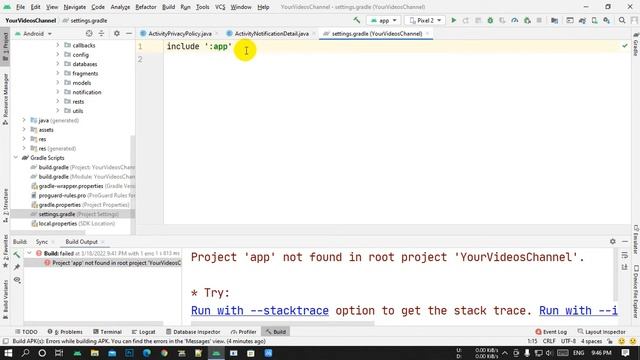This screenshot has height=360, width=640.
Task: Open the Logcat tool window
Action: tap(143, 332)
